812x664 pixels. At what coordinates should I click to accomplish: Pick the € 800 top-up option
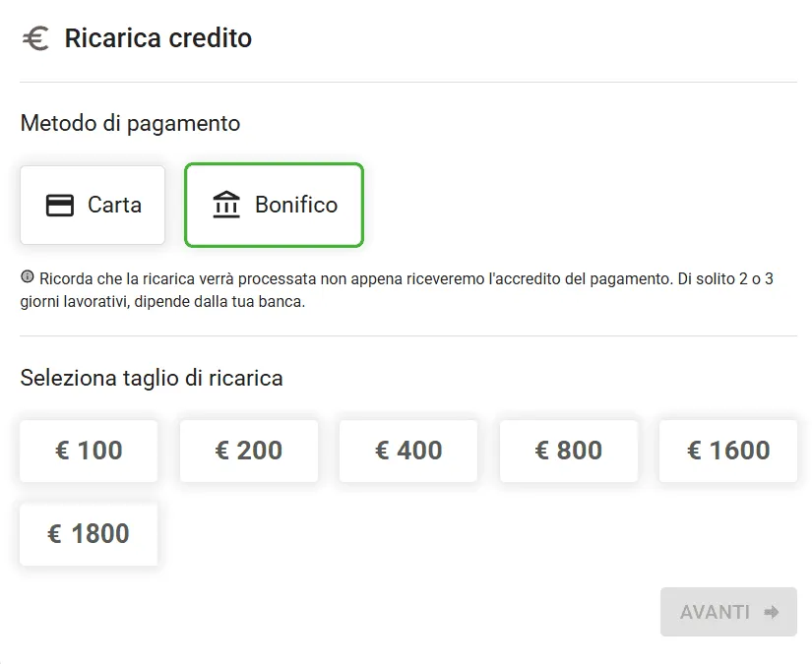569,451
